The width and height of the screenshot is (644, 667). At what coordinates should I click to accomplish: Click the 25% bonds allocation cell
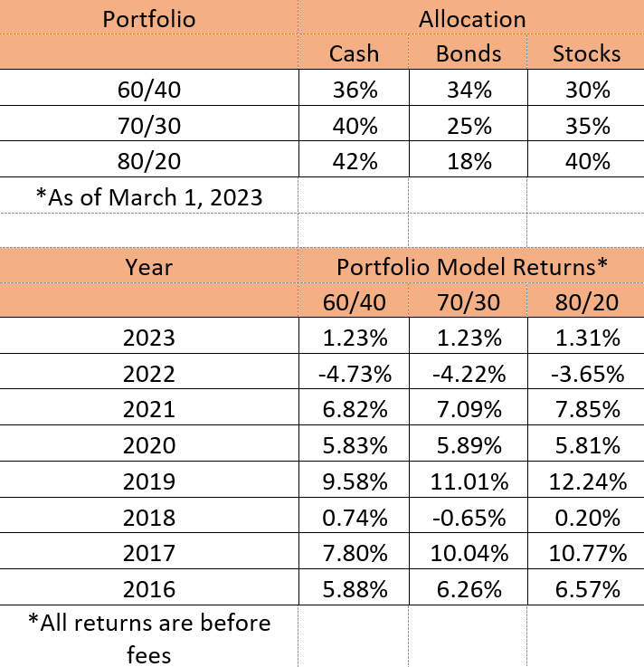(469, 125)
